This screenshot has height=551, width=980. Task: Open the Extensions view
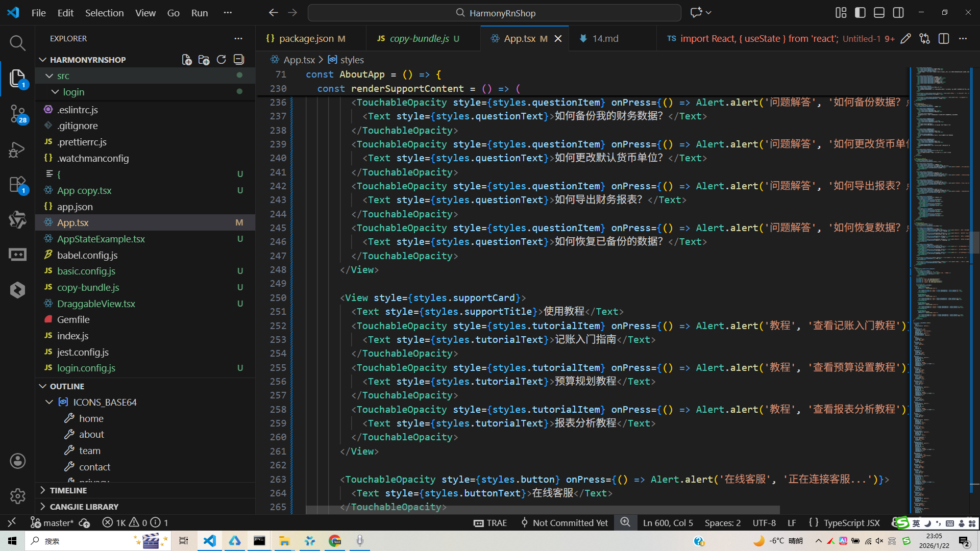(x=17, y=185)
